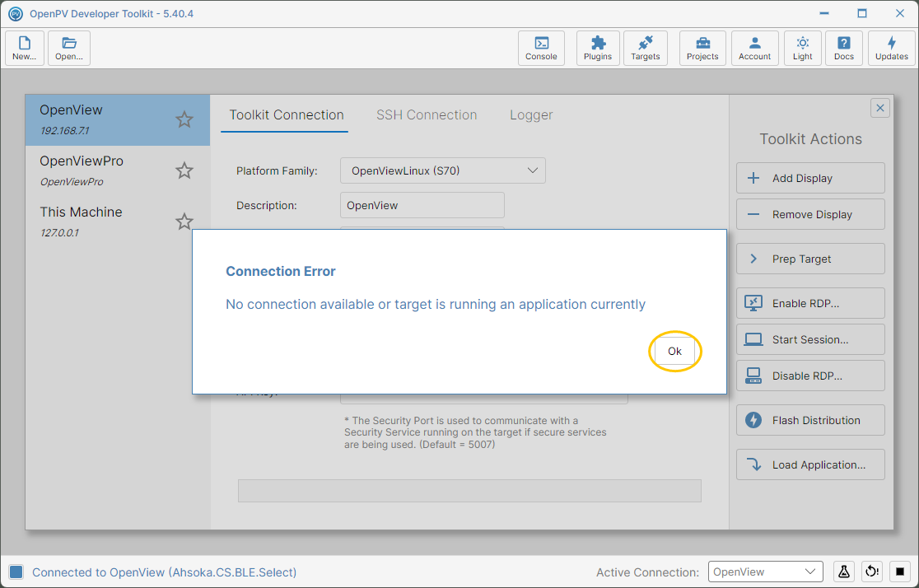Click the restart connection icon in status bar

[872, 572]
